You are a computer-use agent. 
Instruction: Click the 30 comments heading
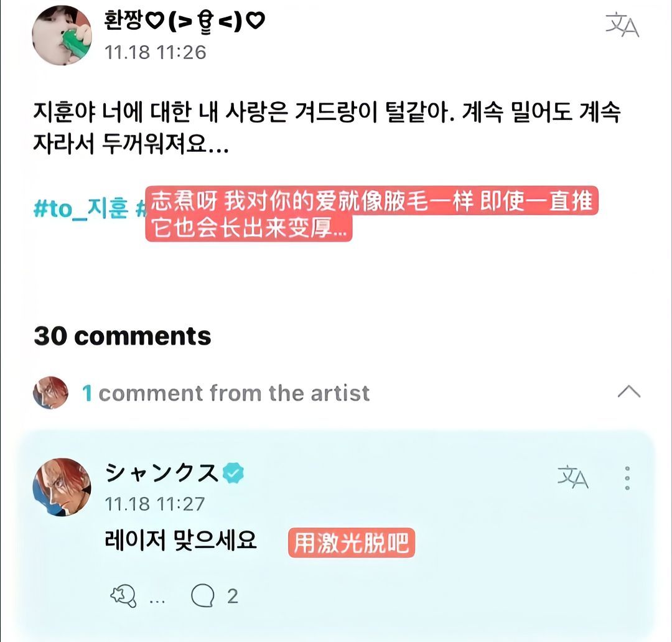123,336
